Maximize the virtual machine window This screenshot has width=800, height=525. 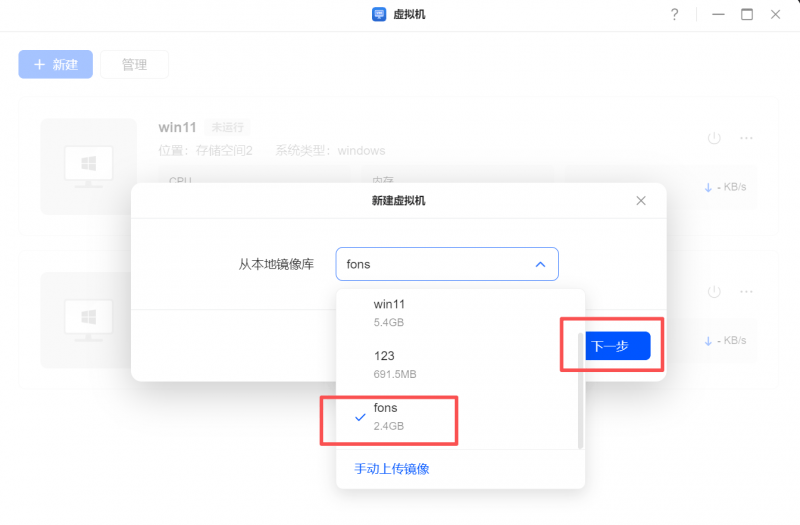click(746, 15)
